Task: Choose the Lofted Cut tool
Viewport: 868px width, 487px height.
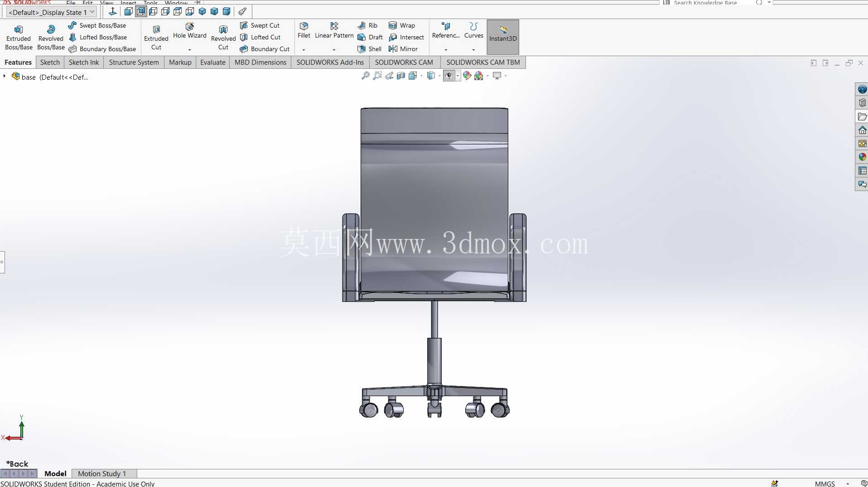Action: [x=260, y=37]
